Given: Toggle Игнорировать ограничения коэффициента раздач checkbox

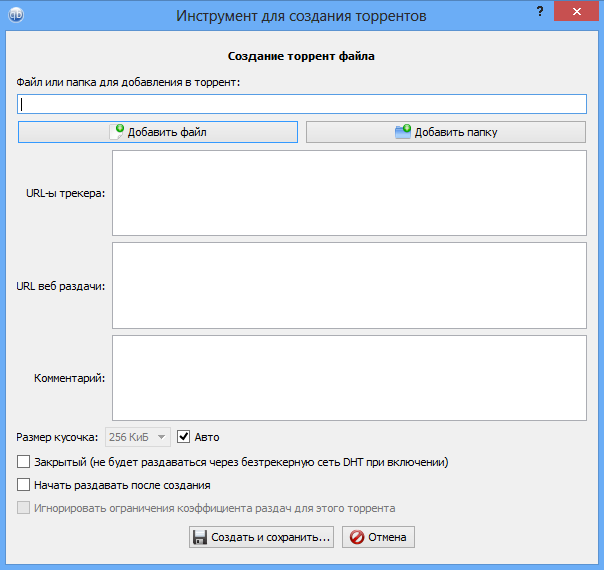Looking at the screenshot, I should 23,508.
